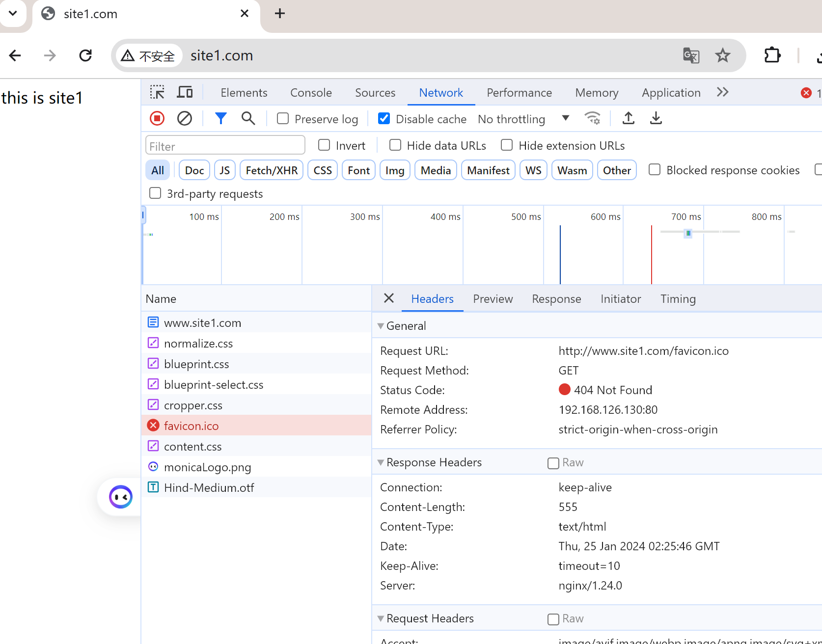Bookmark this page with the star icon
The image size is (822, 644).
coord(722,55)
